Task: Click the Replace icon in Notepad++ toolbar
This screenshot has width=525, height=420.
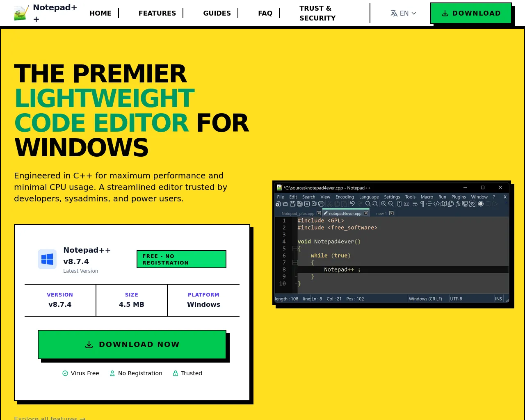Action: click(x=375, y=204)
